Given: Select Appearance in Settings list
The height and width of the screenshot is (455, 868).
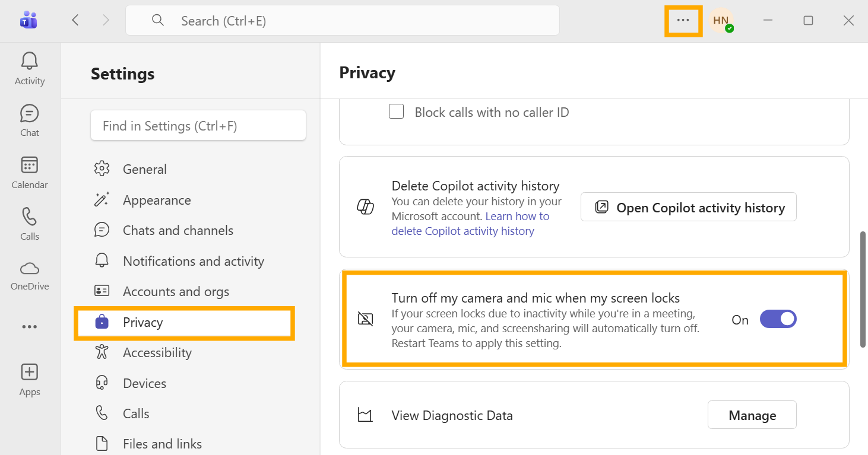Looking at the screenshot, I should [x=157, y=201].
